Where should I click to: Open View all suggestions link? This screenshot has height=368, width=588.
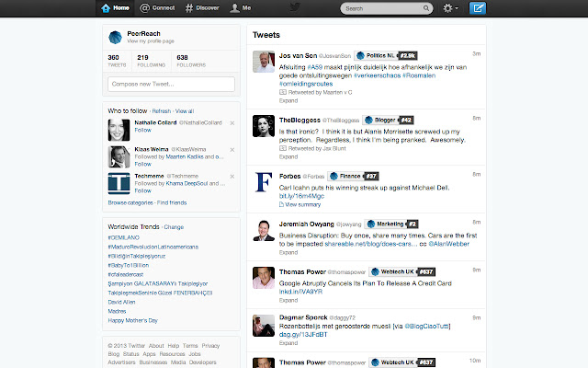coord(185,111)
